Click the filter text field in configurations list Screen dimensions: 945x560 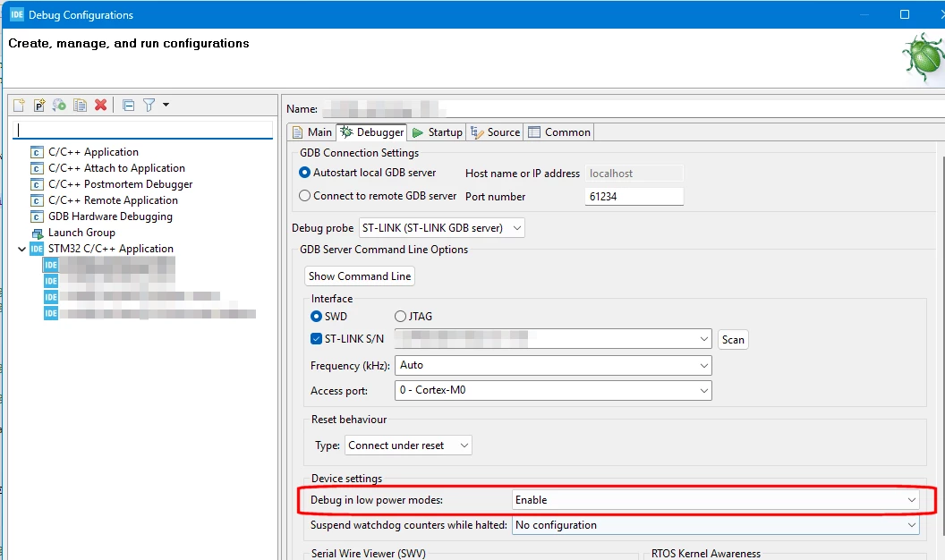coord(143,130)
